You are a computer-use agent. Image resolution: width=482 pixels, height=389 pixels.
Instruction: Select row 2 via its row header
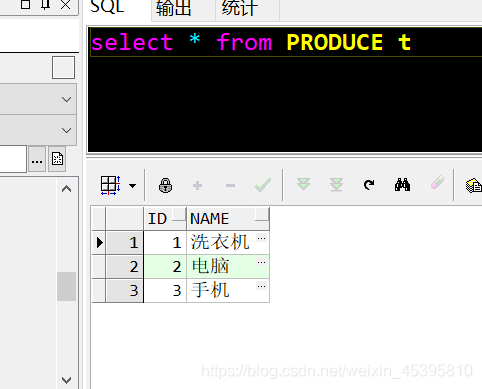pos(124,266)
